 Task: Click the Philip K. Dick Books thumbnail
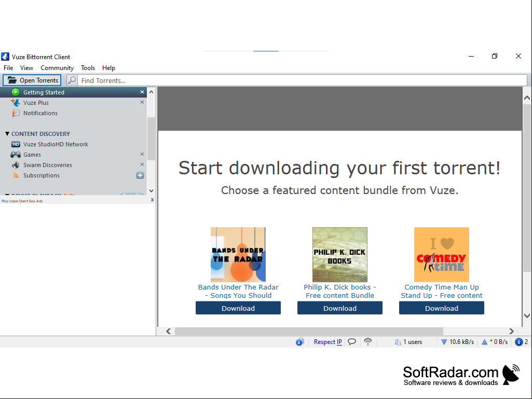(340, 255)
